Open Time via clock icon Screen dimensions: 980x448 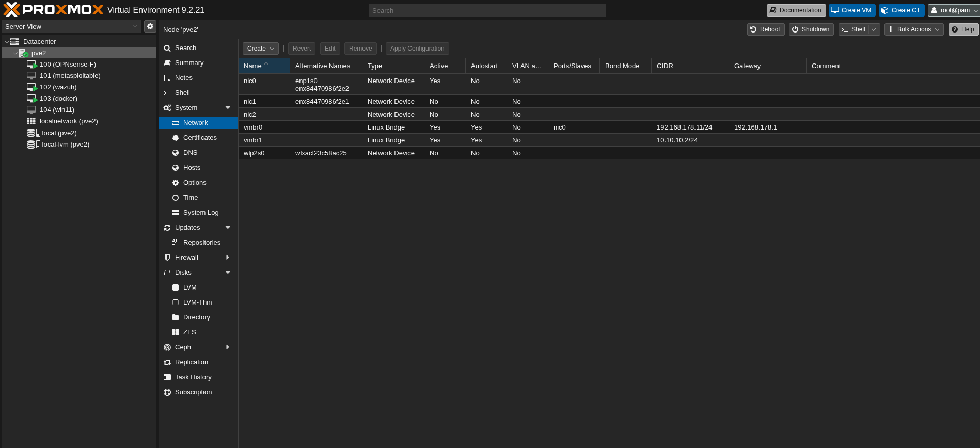pos(176,198)
